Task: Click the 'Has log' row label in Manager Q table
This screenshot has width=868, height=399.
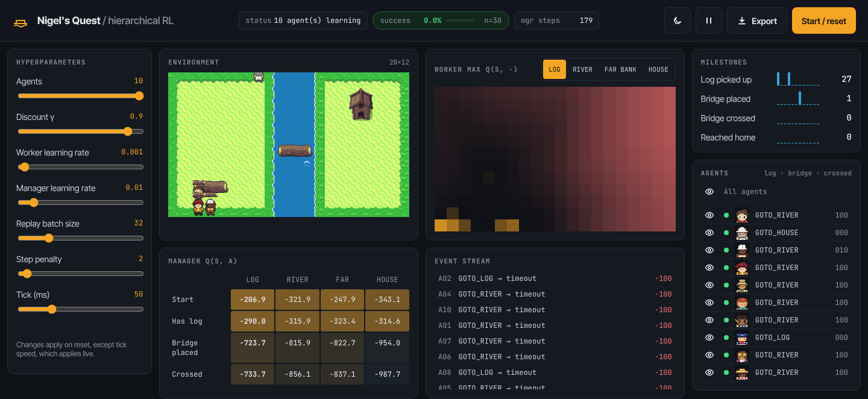Action: pyautogui.click(x=187, y=321)
